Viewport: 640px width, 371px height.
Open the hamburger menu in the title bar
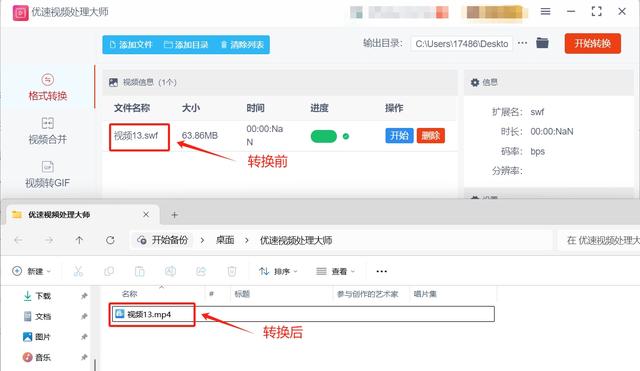(545, 11)
